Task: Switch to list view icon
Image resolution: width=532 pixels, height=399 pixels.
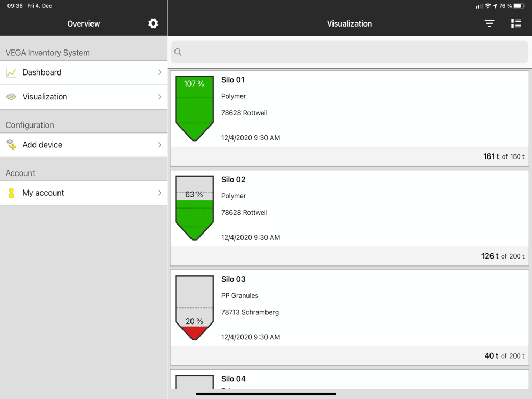Action: (516, 23)
